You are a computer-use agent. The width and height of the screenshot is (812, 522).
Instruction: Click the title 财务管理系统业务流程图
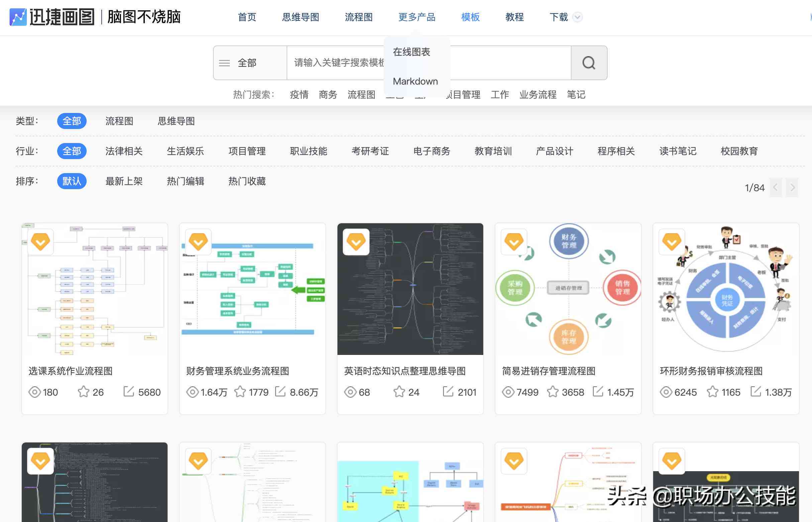[x=237, y=371]
